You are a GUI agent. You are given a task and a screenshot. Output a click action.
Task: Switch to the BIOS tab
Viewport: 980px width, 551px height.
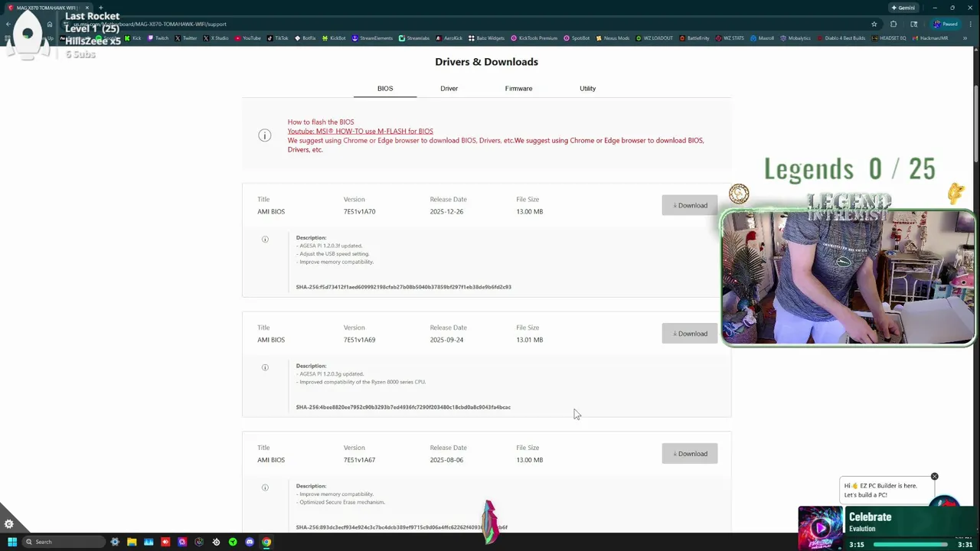(x=385, y=89)
